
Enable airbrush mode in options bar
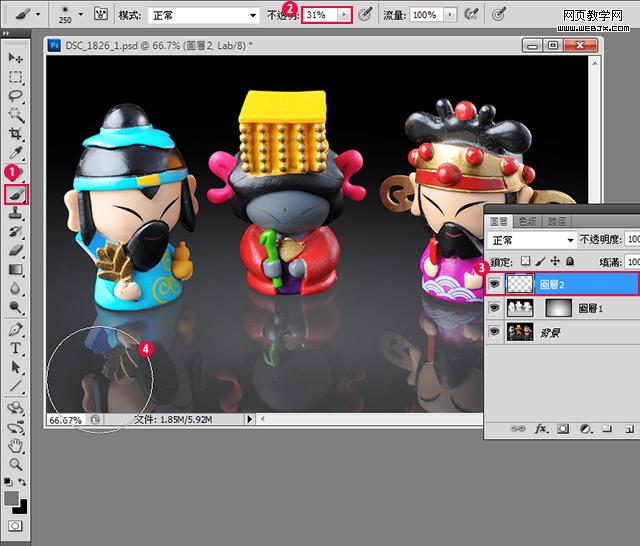(x=471, y=15)
